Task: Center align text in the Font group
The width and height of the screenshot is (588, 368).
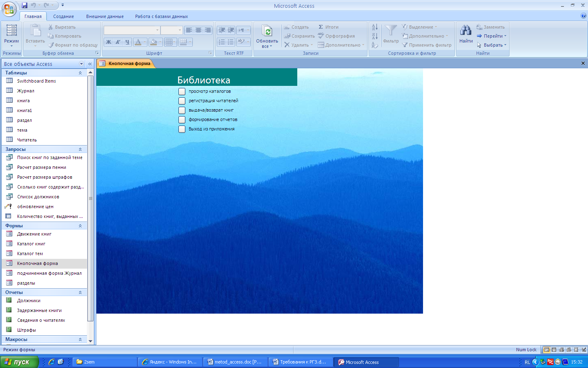Action: coord(198,30)
